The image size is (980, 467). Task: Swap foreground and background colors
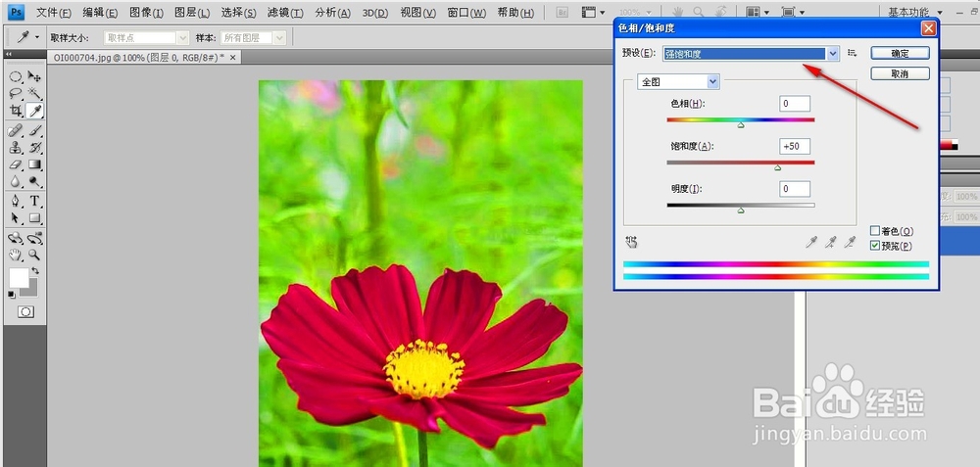pos(35,271)
